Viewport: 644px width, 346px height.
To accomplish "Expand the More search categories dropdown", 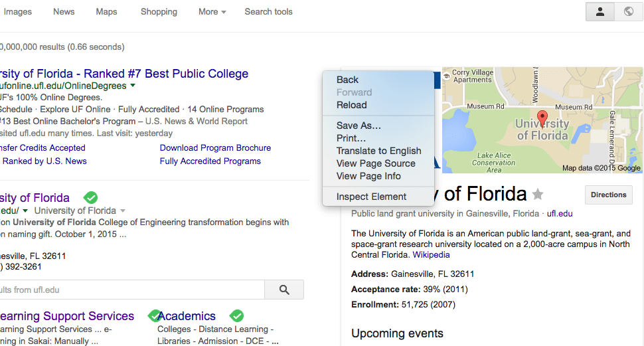I will (212, 12).
